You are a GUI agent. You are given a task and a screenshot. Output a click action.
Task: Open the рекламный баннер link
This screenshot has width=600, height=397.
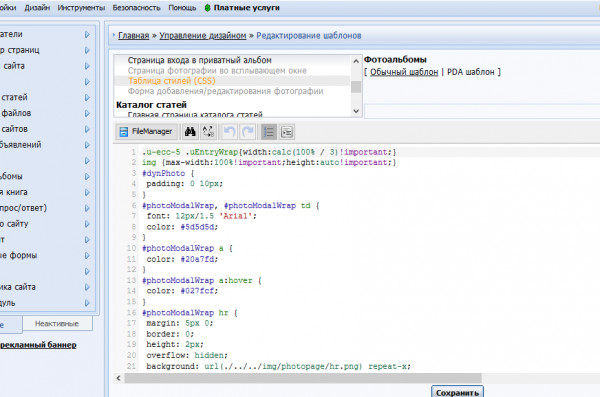point(38,345)
